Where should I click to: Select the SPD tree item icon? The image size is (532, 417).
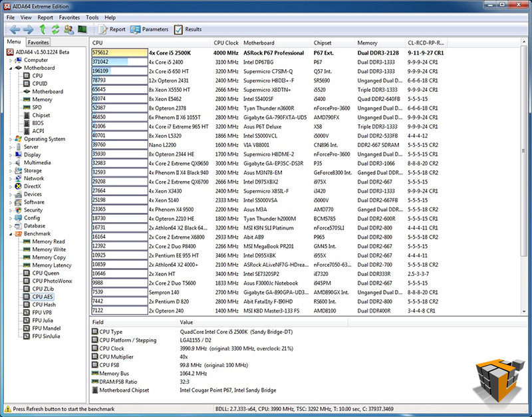27,107
